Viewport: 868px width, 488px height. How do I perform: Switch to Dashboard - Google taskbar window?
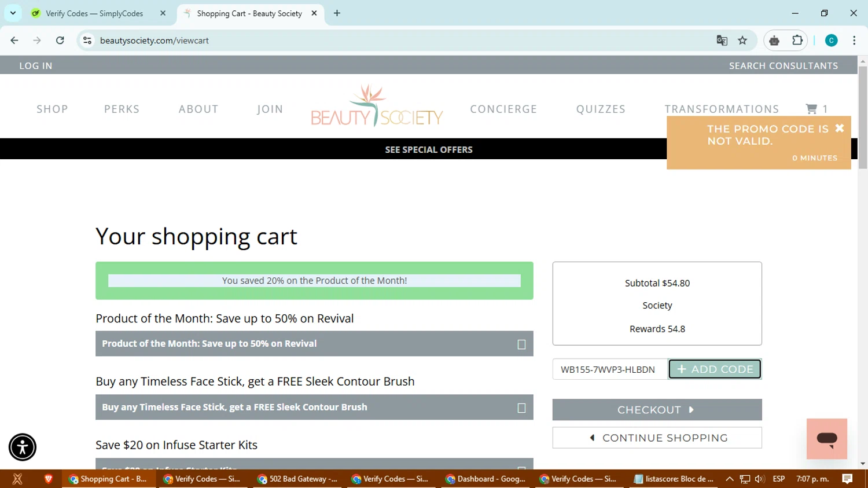[x=486, y=479]
